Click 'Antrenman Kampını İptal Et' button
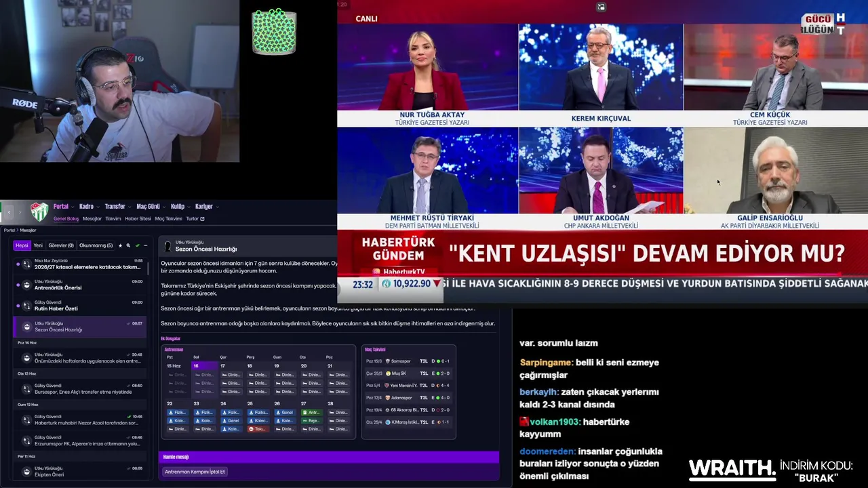 (195, 472)
